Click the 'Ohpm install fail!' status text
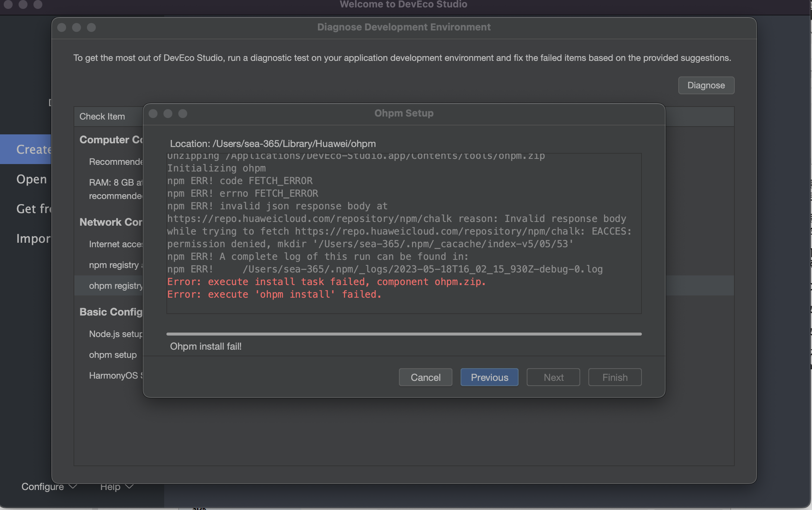Image resolution: width=812 pixels, height=510 pixels. coord(206,346)
